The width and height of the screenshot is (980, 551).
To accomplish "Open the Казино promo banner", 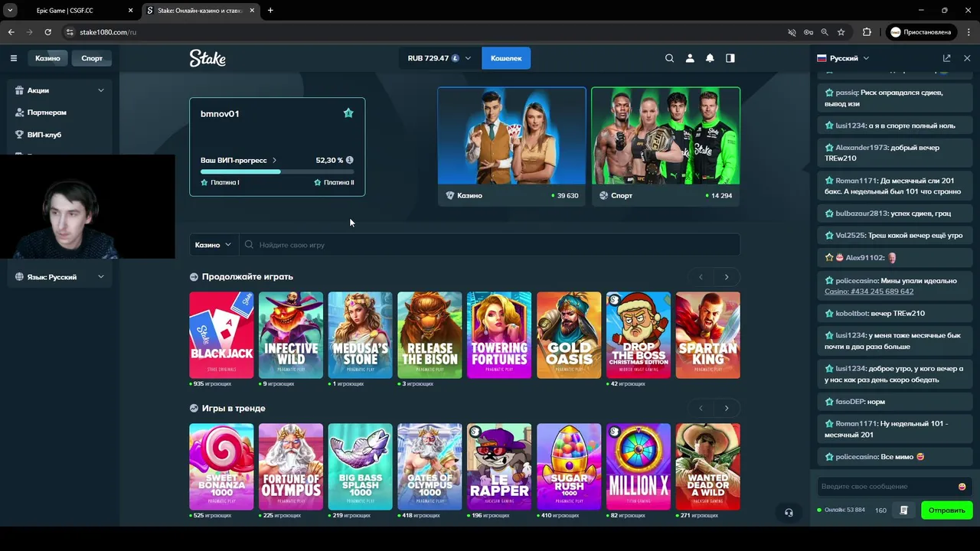I will tap(511, 147).
